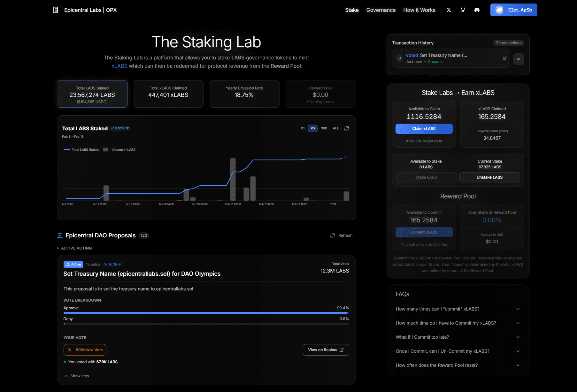This screenshot has width=577, height=392.
Task: Join the Discord via the Discord icon
Action: coord(477,10)
